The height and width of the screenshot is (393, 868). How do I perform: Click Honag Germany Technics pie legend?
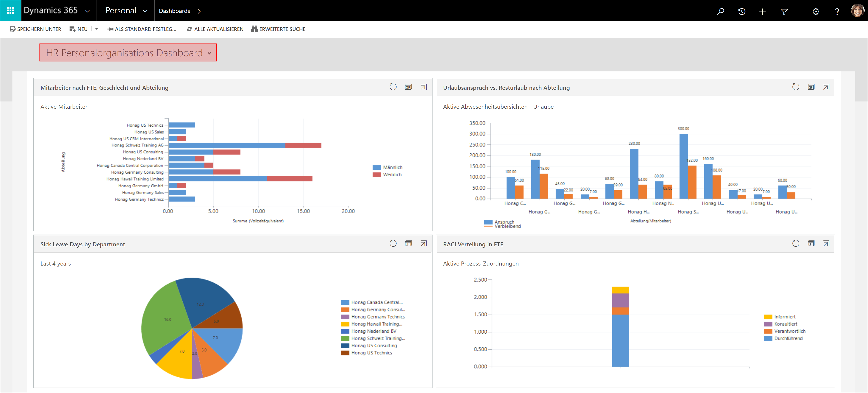tap(373, 317)
